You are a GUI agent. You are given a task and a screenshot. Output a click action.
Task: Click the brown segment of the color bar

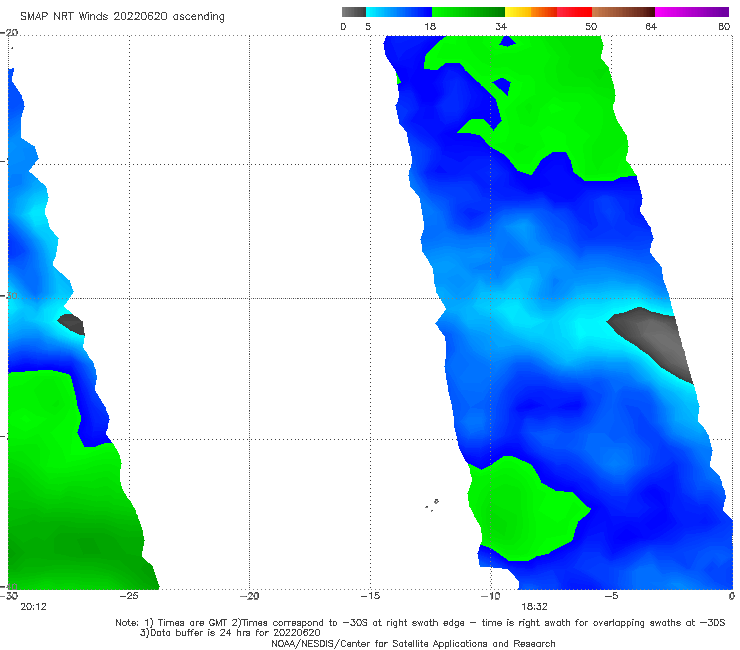623,12
